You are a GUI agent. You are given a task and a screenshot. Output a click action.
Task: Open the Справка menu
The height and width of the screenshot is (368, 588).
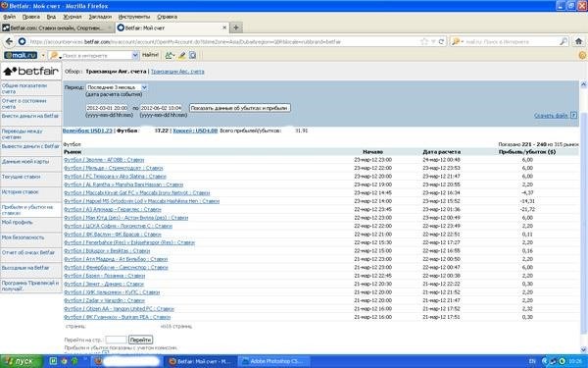(x=168, y=17)
